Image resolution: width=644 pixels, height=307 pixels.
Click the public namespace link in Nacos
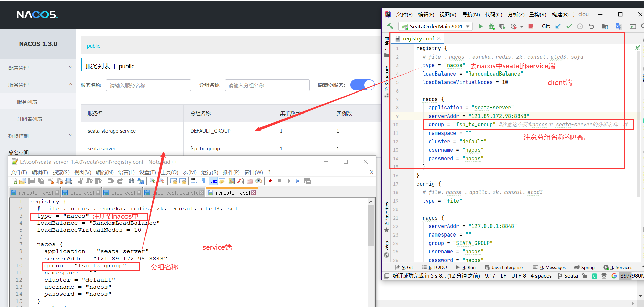click(93, 46)
